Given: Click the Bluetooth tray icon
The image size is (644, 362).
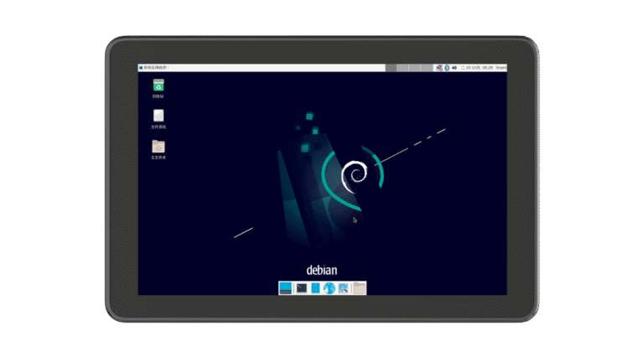Looking at the screenshot, I should [x=447, y=68].
